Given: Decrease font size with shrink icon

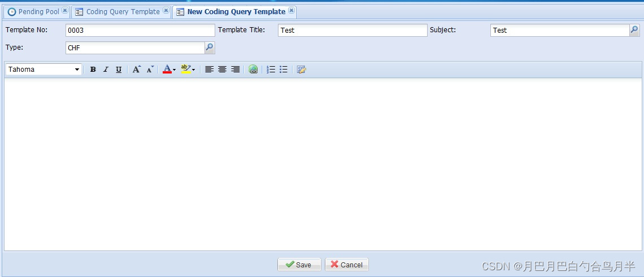Looking at the screenshot, I should coord(150,70).
